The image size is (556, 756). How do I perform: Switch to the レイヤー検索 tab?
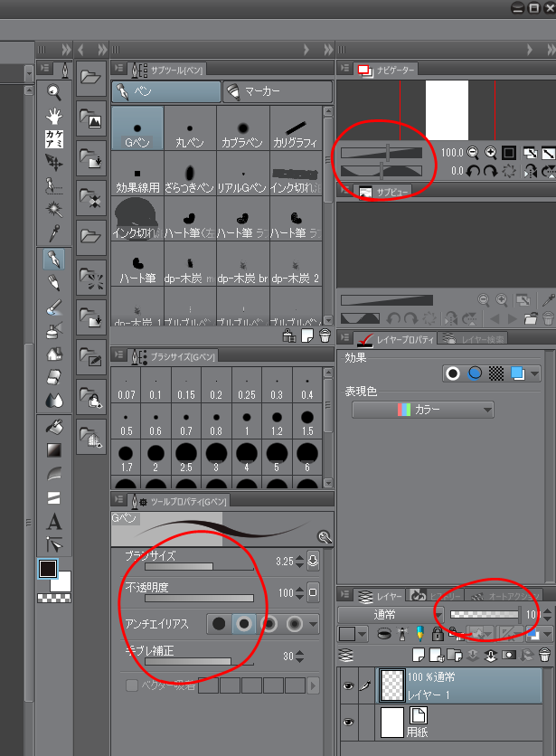pyautogui.click(x=474, y=339)
